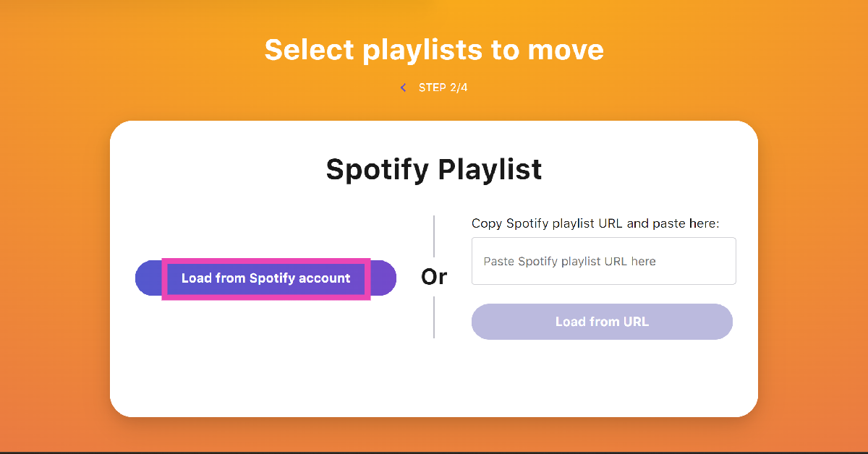
Task: Click the Load from URL button
Action: tap(602, 322)
